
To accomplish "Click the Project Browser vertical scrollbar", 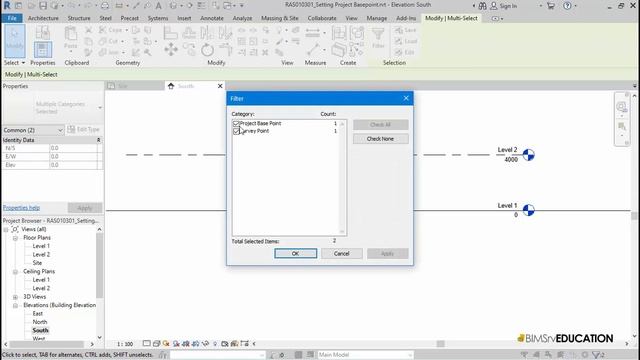I will [99, 265].
